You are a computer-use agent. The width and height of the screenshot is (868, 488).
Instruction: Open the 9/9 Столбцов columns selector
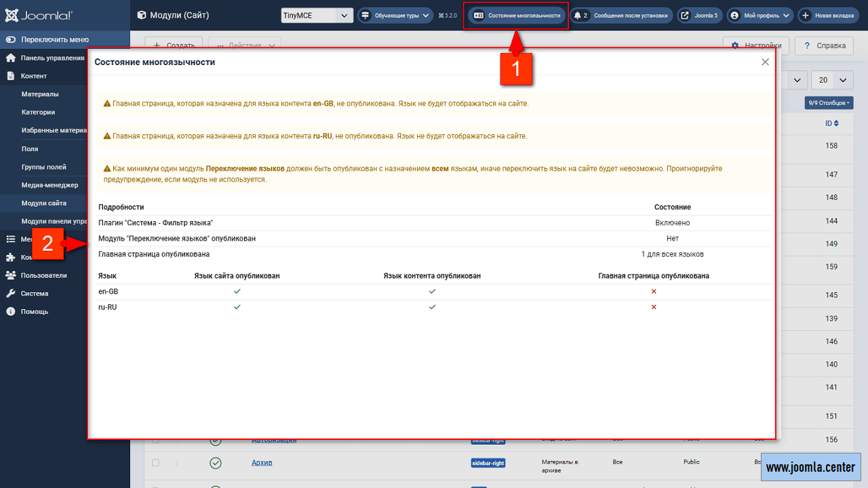coord(828,103)
